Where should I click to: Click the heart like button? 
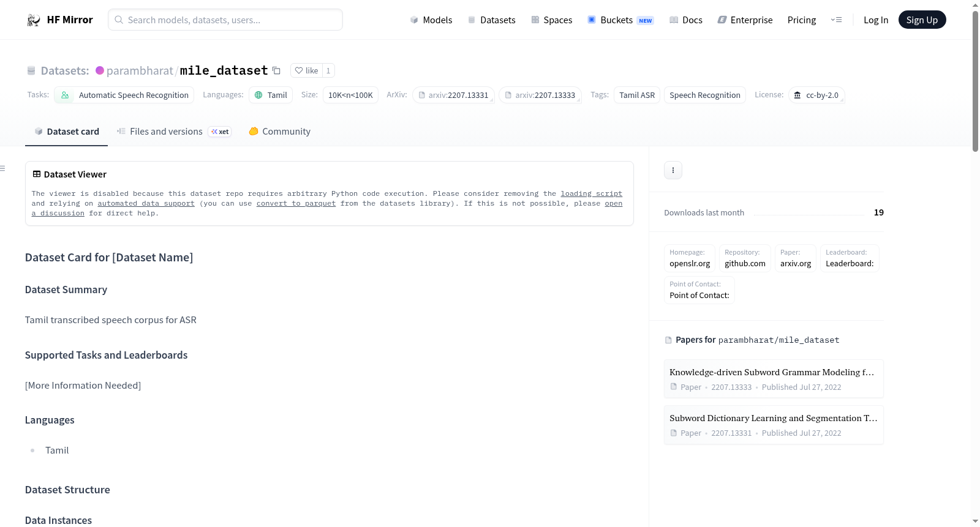306,71
